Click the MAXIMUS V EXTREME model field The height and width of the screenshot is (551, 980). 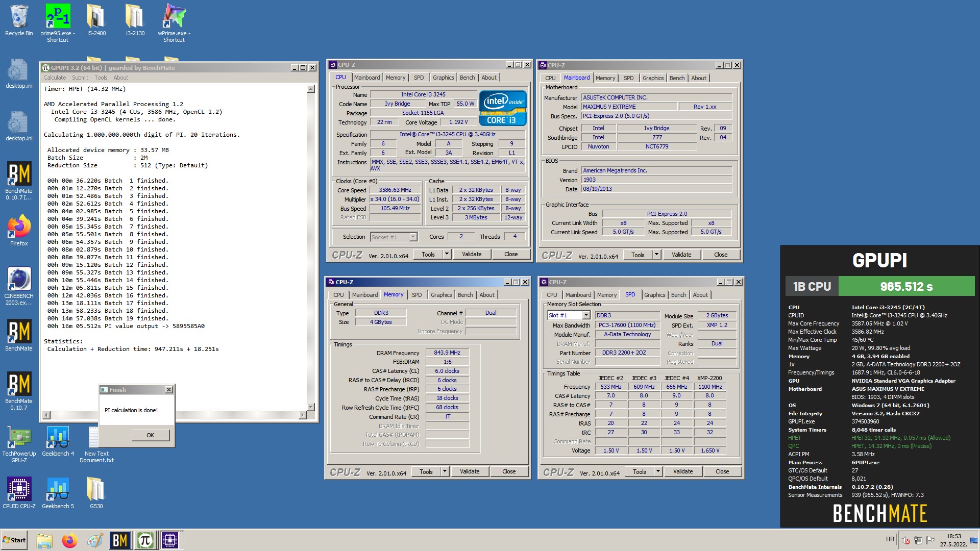pos(629,107)
